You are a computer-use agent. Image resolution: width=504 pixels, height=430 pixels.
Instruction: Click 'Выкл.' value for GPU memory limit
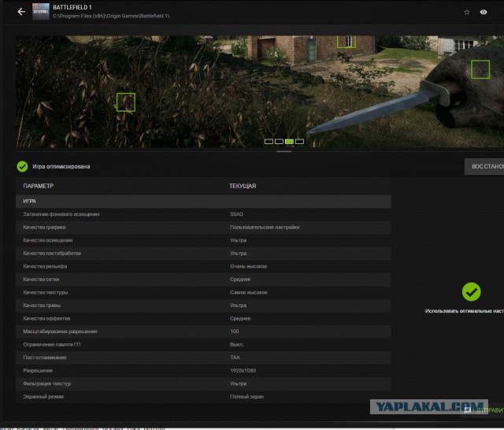click(x=236, y=344)
